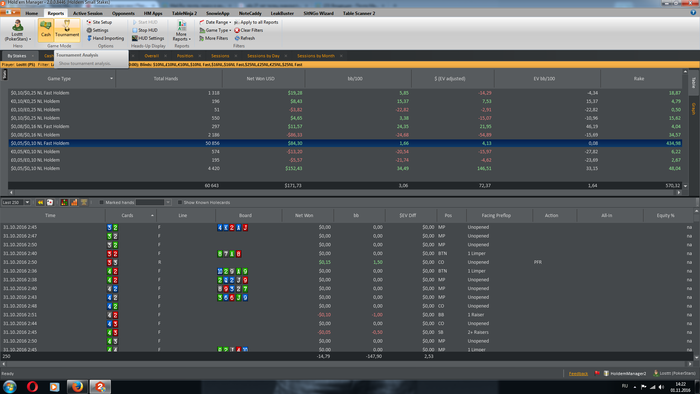
Task: Open More Filters
Action: [213, 38]
